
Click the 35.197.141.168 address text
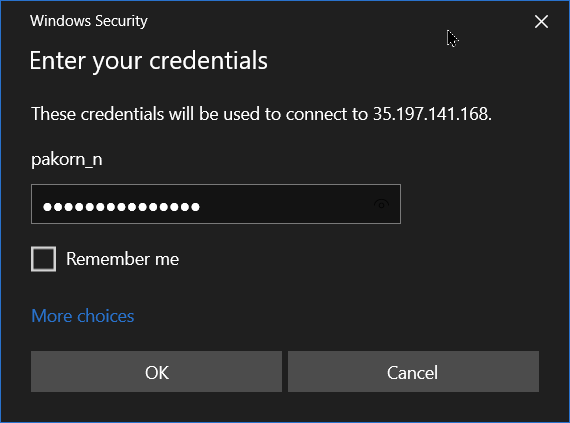coord(432,114)
